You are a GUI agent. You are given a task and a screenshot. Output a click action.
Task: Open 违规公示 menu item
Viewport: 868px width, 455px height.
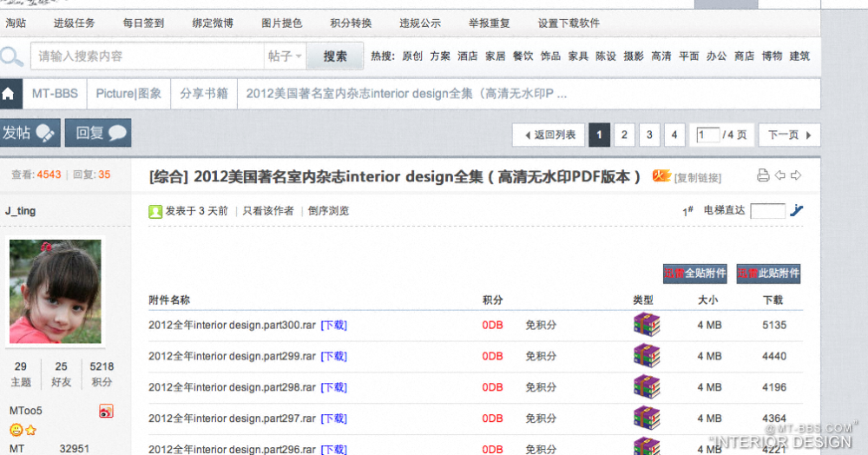pos(420,23)
